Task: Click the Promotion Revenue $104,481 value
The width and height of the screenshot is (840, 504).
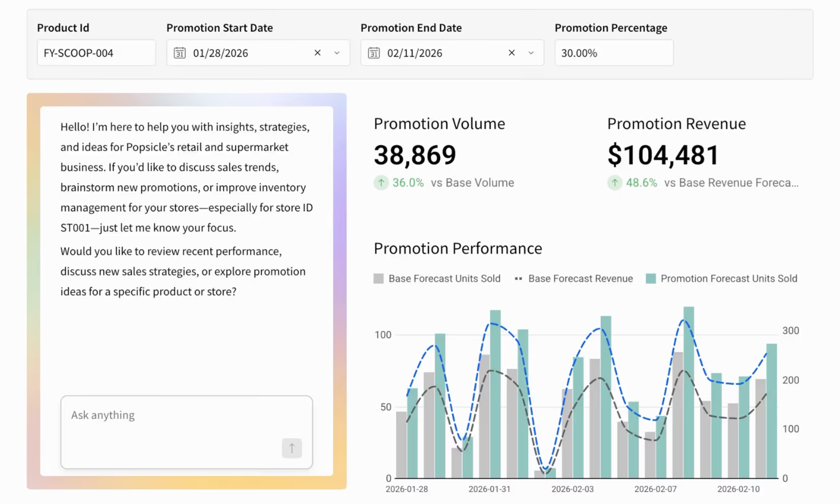Action: 663,155
